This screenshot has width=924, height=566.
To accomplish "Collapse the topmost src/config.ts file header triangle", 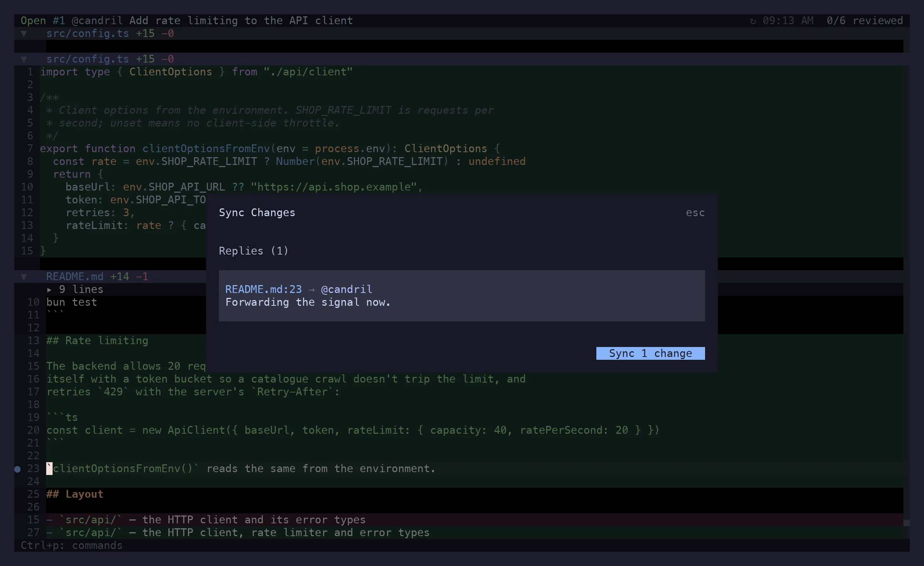I will point(24,34).
